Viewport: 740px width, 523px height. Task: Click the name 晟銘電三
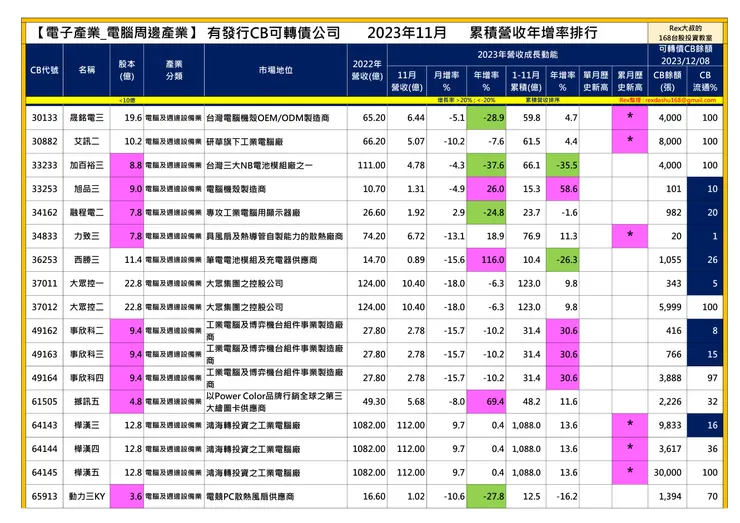pos(86,118)
